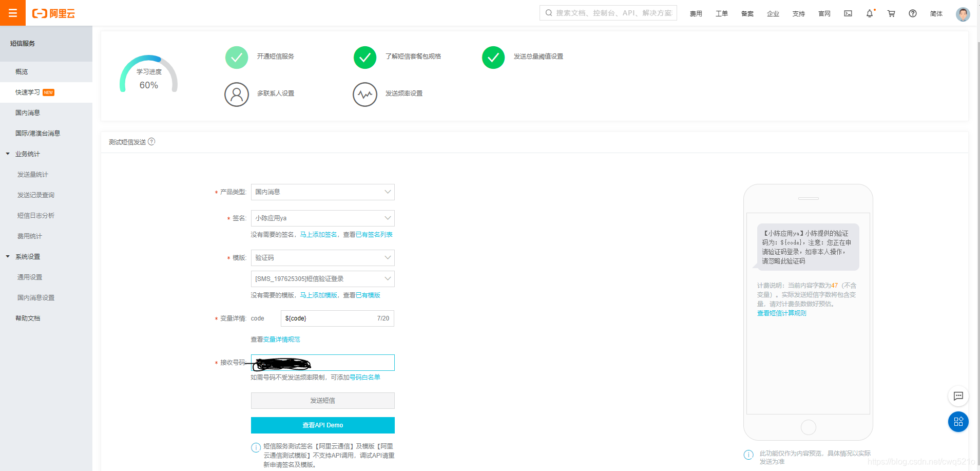Open the feedback chat bubble
Screen dimensions: 980x471
pyautogui.click(x=958, y=396)
